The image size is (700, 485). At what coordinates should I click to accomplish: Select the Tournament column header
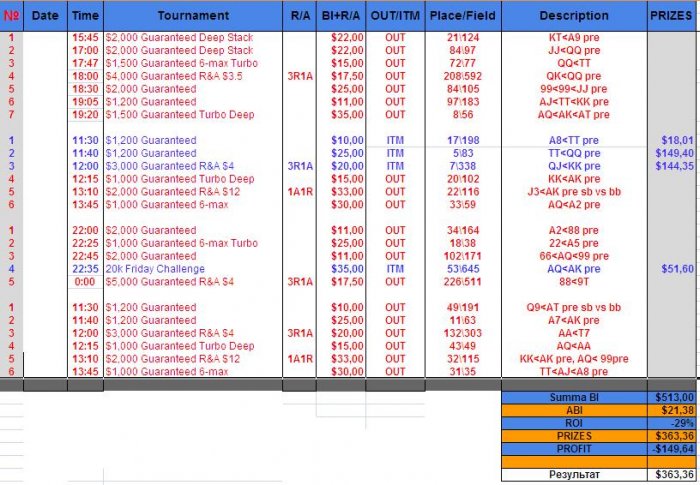193,16
